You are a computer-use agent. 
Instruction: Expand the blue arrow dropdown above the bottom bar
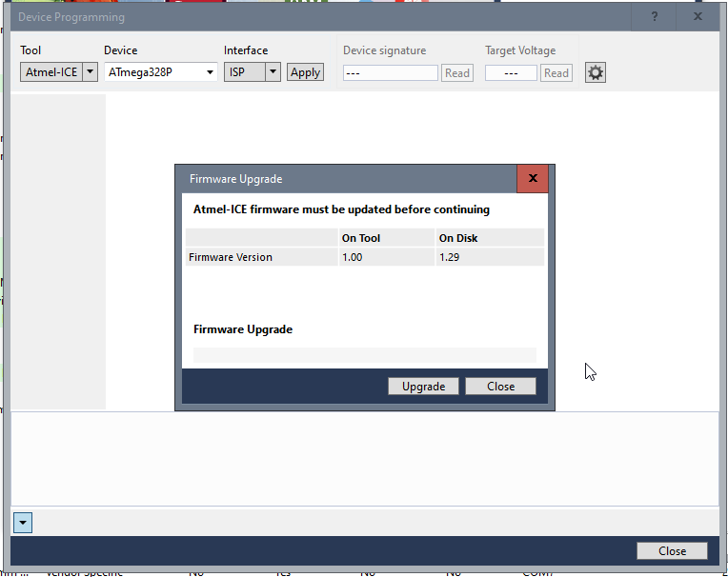point(23,523)
